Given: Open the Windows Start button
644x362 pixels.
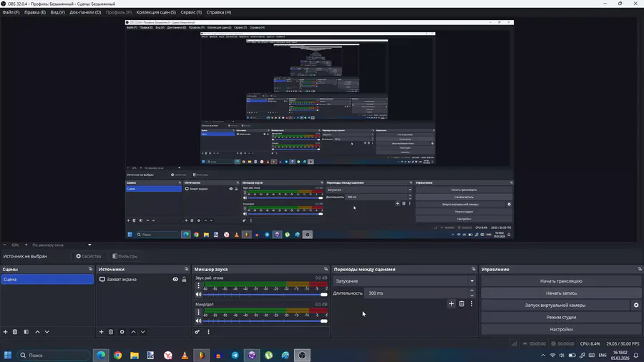Looking at the screenshot, I should pyautogui.click(x=8, y=355).
